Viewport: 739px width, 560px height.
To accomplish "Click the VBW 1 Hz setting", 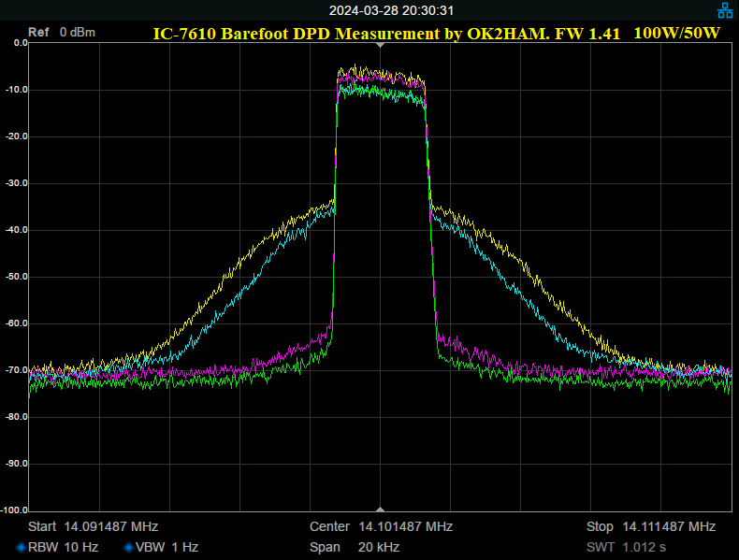I will point(167,547).
